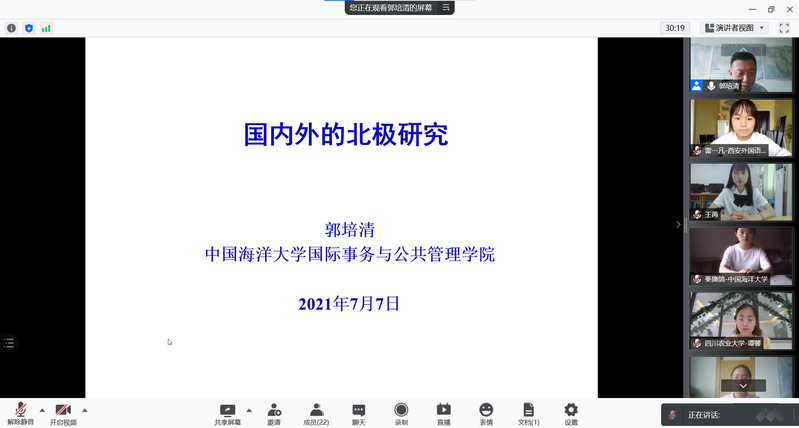Open the 文档(1) documents icon

[528, 411]
